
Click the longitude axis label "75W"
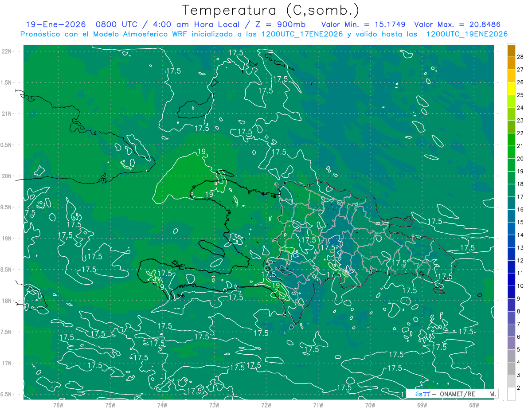pos(110,404)
